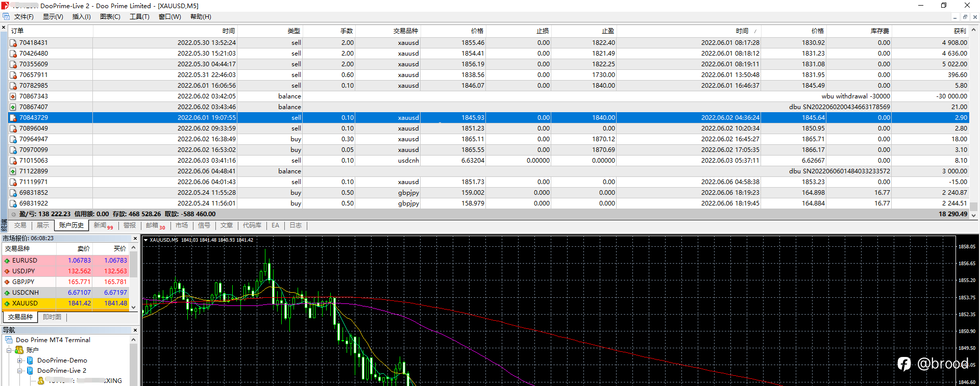This screenshot has height=386, width=980.
Task: Click the order icon of row 70426480
Action: pos(13,54)
